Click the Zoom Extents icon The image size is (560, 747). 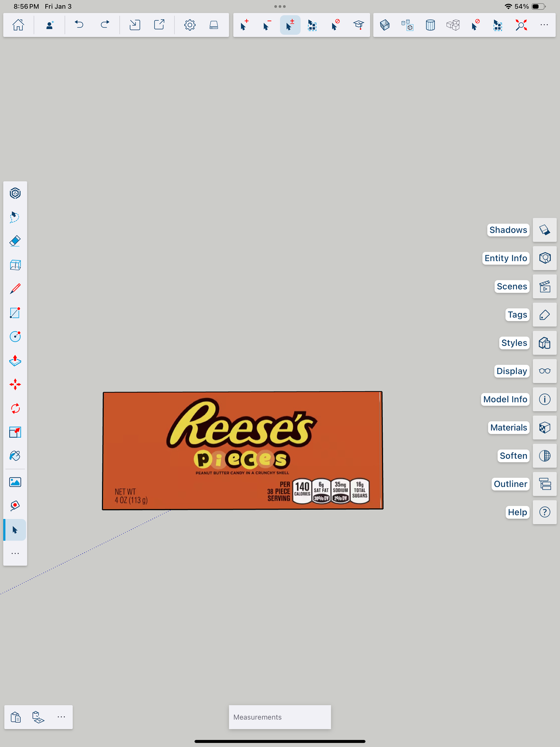[521, 25]
